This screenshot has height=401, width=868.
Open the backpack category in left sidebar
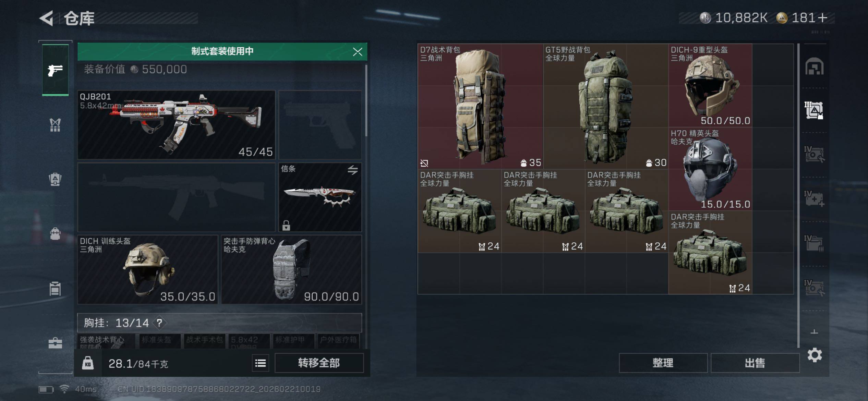tap(55, 179)
